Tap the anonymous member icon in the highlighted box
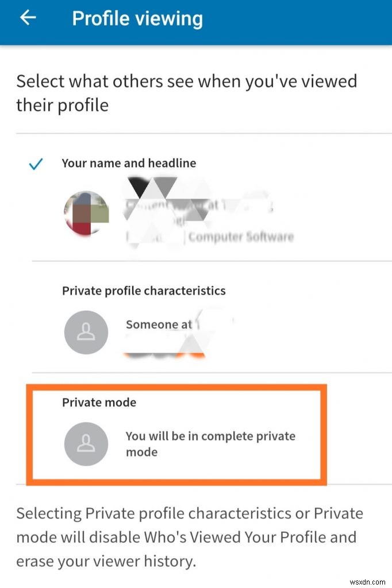This screenshot has width=392, height=588. (x=86, y=444)
